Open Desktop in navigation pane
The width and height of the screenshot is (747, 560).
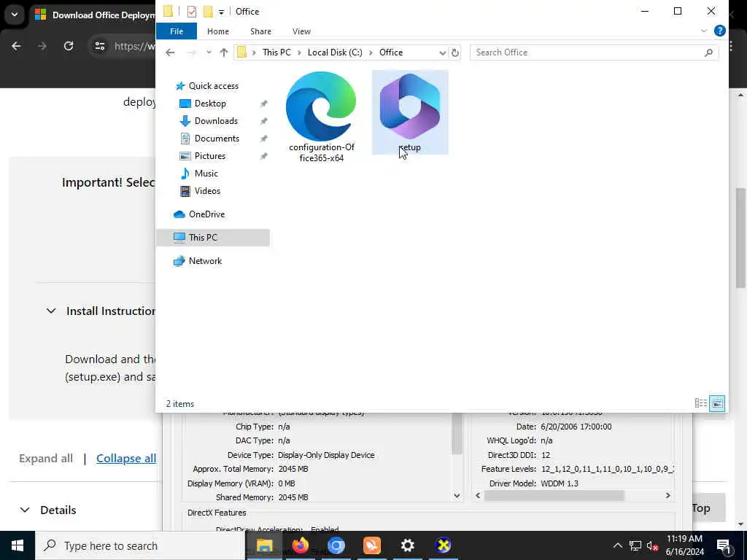(210, 104)
